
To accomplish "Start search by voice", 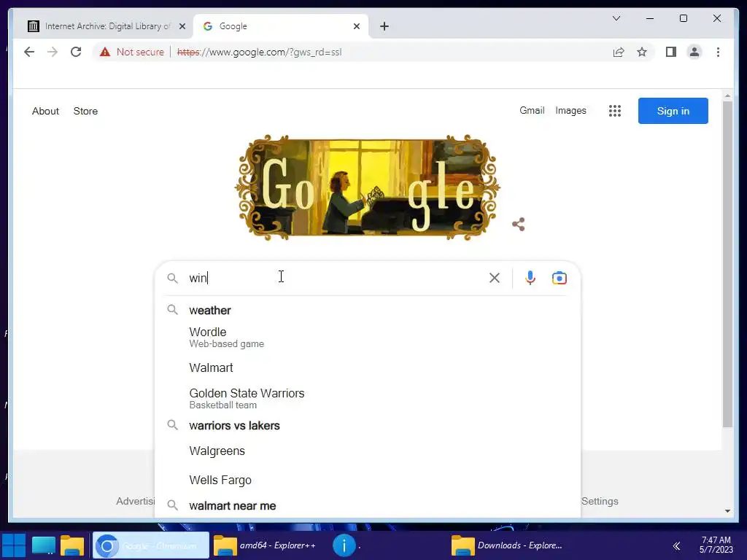I will [530, 278].
